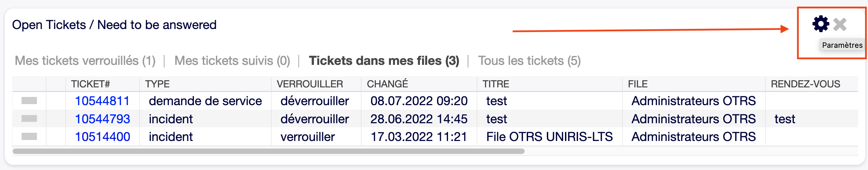Sort by the TICKET# column header
This screenshot has height=170, width=868.
(91, 84)
